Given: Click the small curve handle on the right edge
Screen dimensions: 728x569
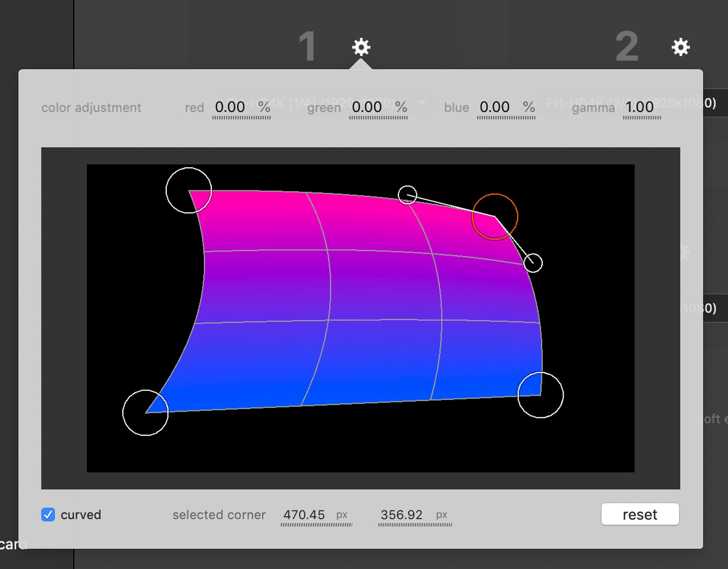Looking at the screenshot, I should [x=533, y=263].
